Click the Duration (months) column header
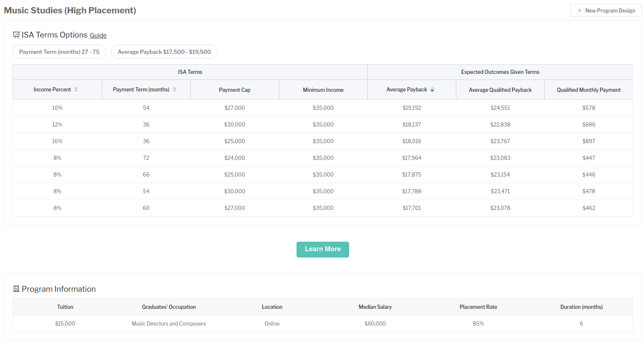Screen dimensions: 644x346 tap(581, 307)
